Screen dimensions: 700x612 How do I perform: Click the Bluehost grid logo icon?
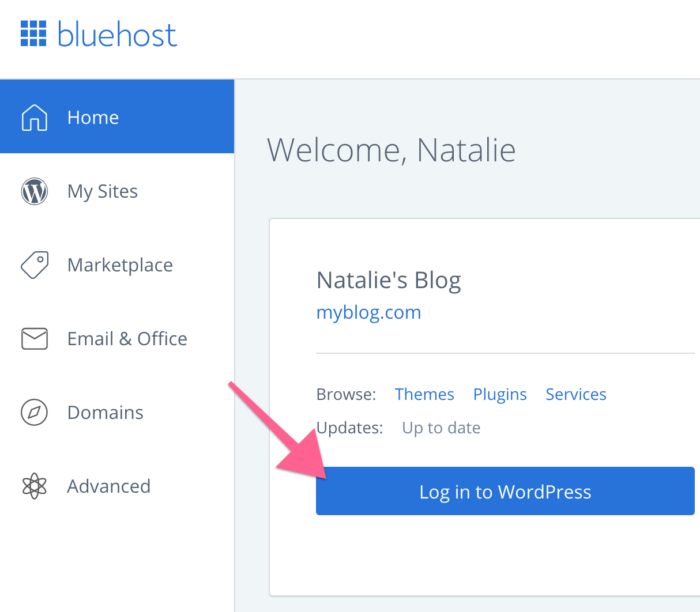tap(33, 33)
